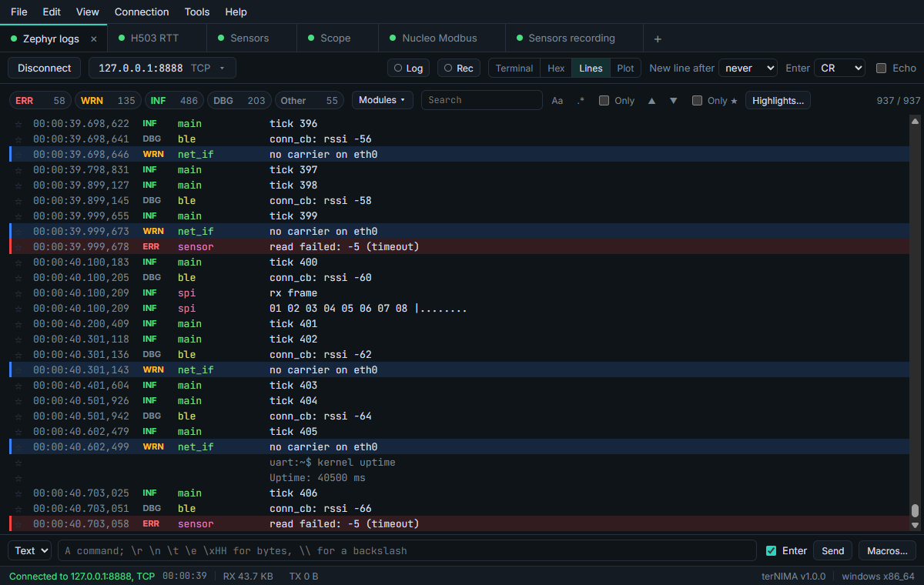
Task: Close the Zephyr logs tab
Action: click(x=94, y=38)
